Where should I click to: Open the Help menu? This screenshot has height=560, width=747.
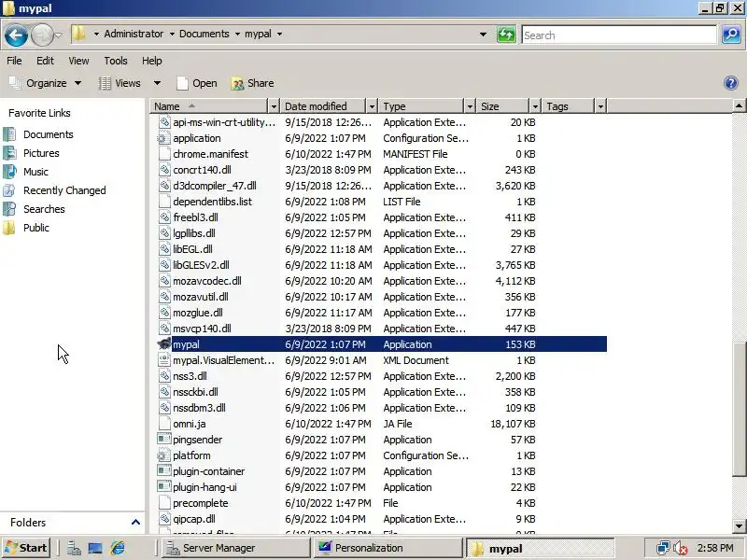click(x=152, y=61)
